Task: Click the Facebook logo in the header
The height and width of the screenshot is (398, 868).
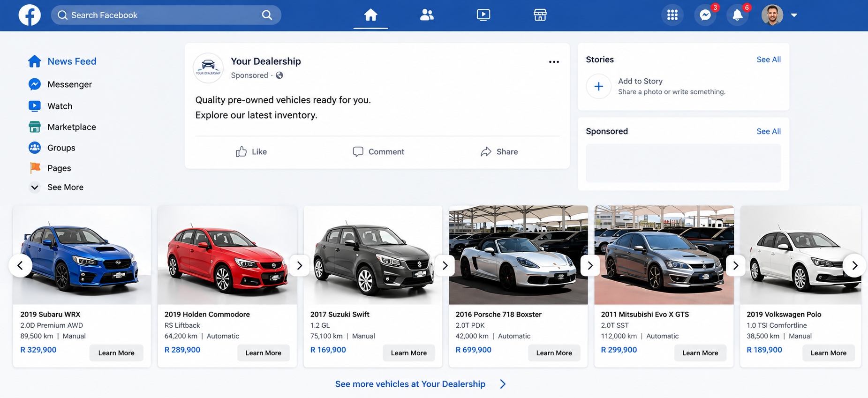Action: point(30,15)
